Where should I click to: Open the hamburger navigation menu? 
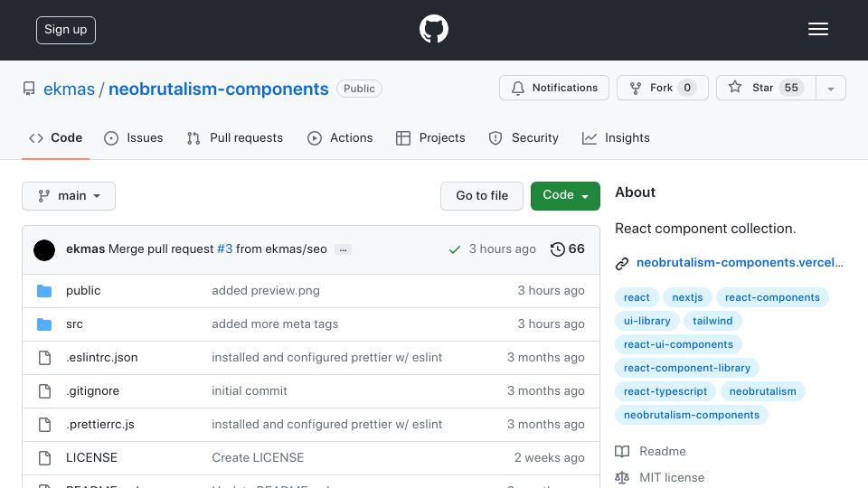click(817, 29)
